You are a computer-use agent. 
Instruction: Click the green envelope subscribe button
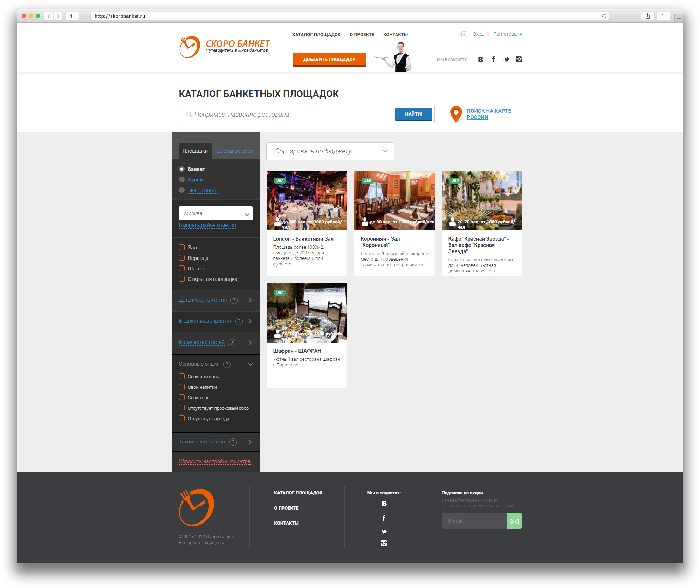tap(514, 521)
